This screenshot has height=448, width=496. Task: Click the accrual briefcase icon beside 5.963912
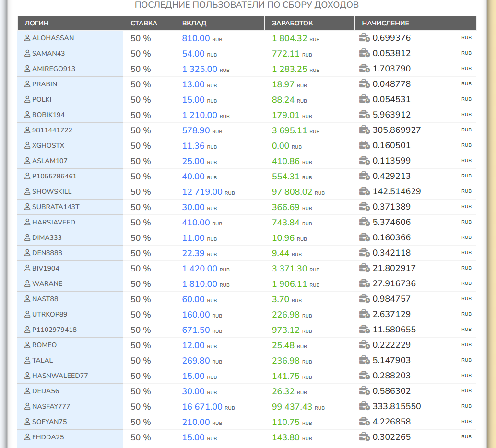coord(365,114)
